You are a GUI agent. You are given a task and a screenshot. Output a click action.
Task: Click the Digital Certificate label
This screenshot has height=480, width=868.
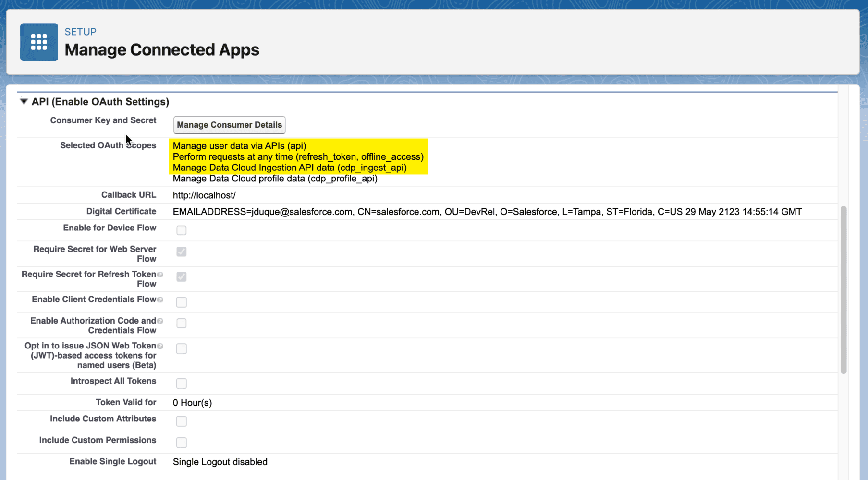coord(121,211)
